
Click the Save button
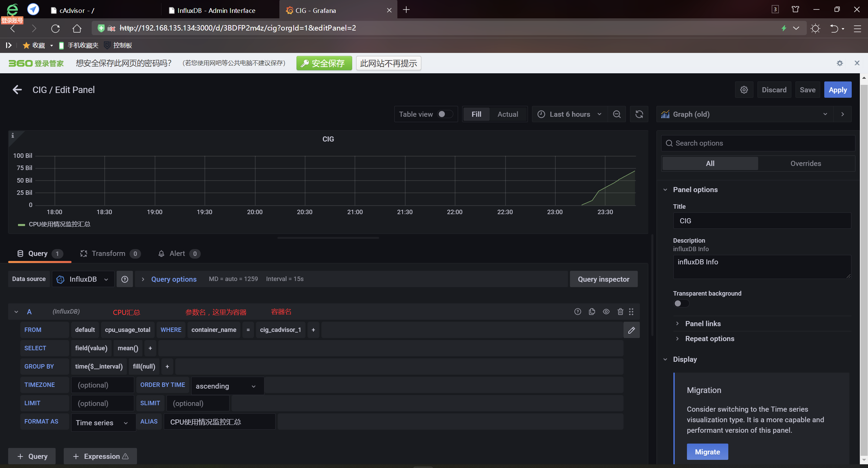pos(807,90)
